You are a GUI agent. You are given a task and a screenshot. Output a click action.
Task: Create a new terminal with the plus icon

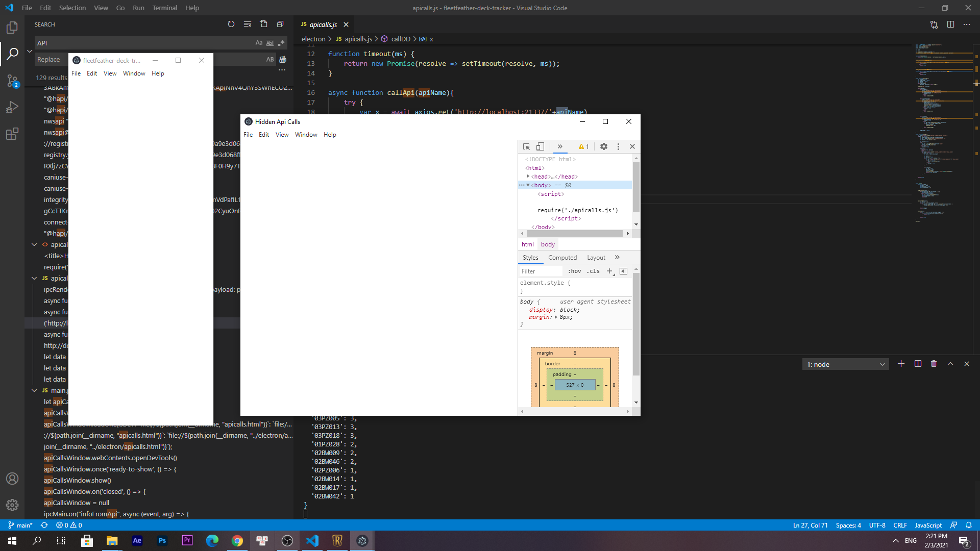(x=901, y=364)
